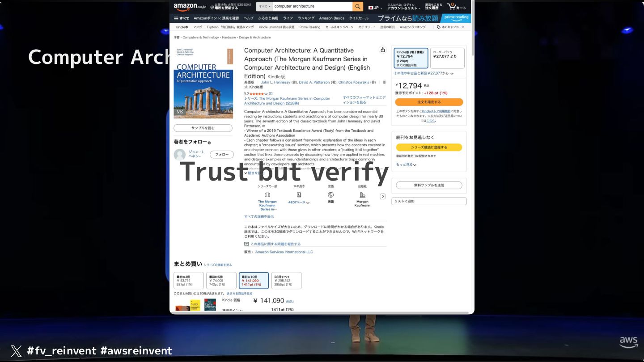Viewport: 644px width, 362px height.
Task: Open the ランキング nav item
Action: pyautogui.click(x=306, y=18)
